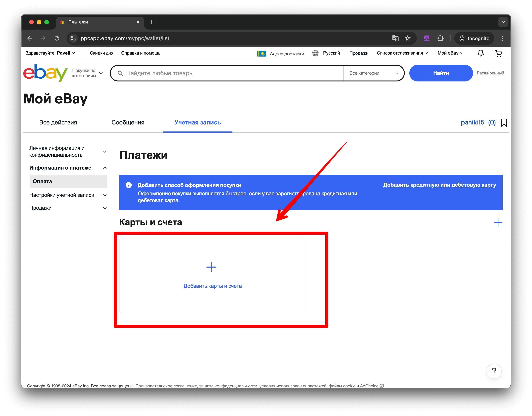Open the Extensions puzzle icon

(x=440, y=38)
